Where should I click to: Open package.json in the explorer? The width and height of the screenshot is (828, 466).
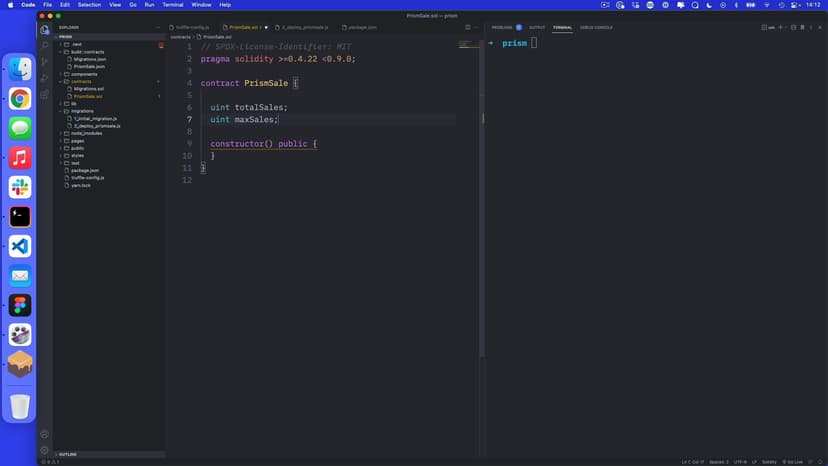[x=85, y=170]
